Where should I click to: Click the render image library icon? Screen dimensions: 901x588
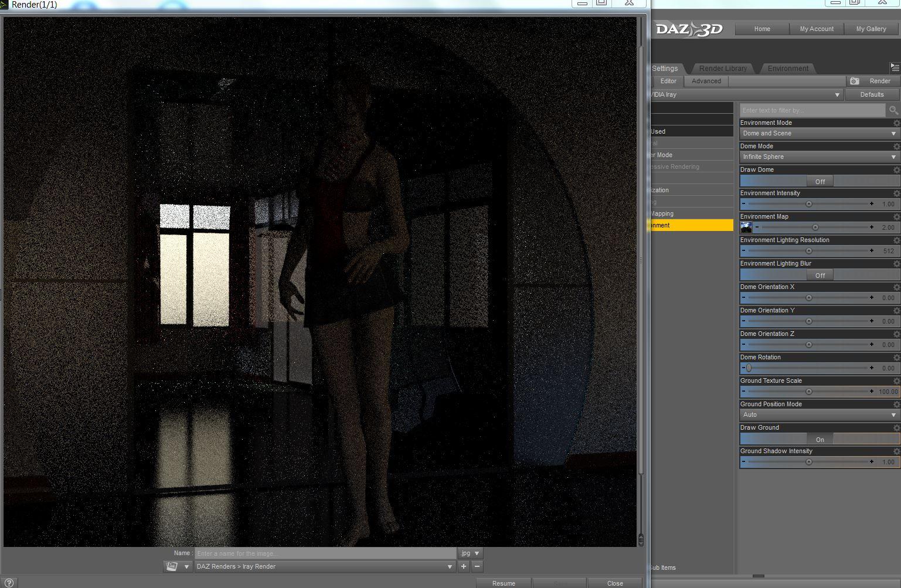(x=172, y=566)
